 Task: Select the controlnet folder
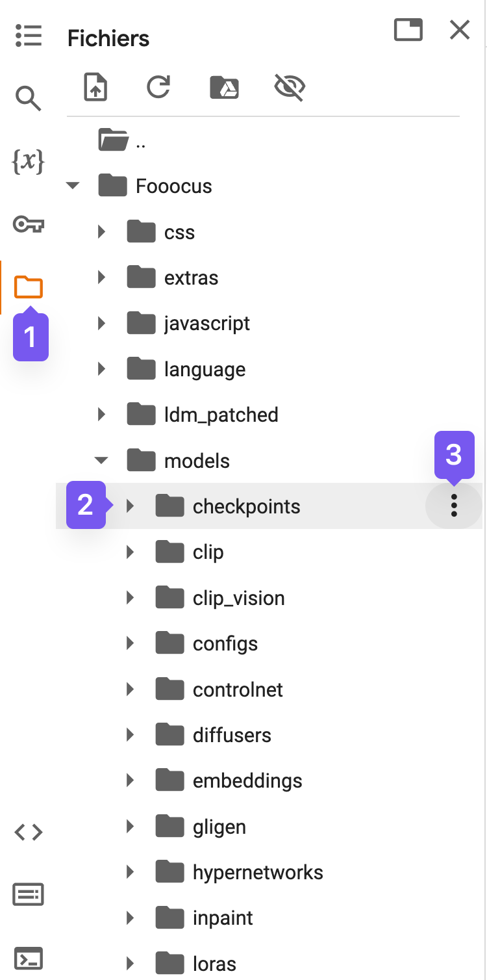(238, 690)
